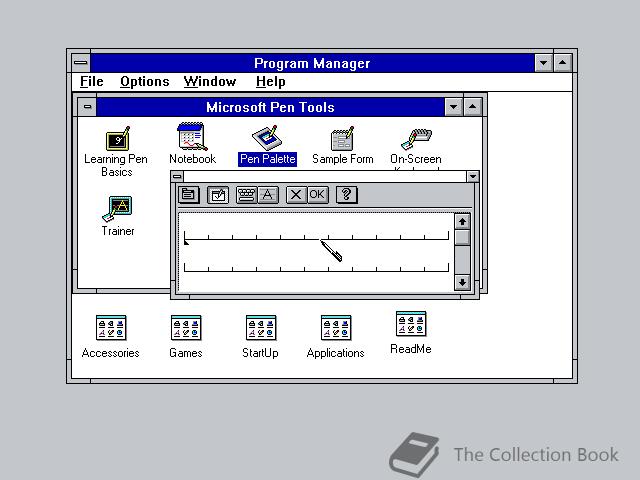Open the Trainer icon

[x=118, y=209]
